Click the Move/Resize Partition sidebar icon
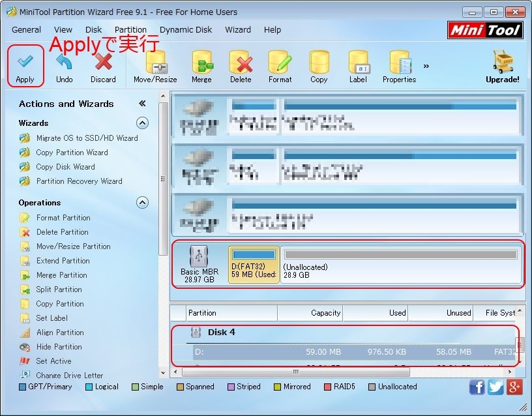This screenshot has height=416, width=532. [25, 246]
